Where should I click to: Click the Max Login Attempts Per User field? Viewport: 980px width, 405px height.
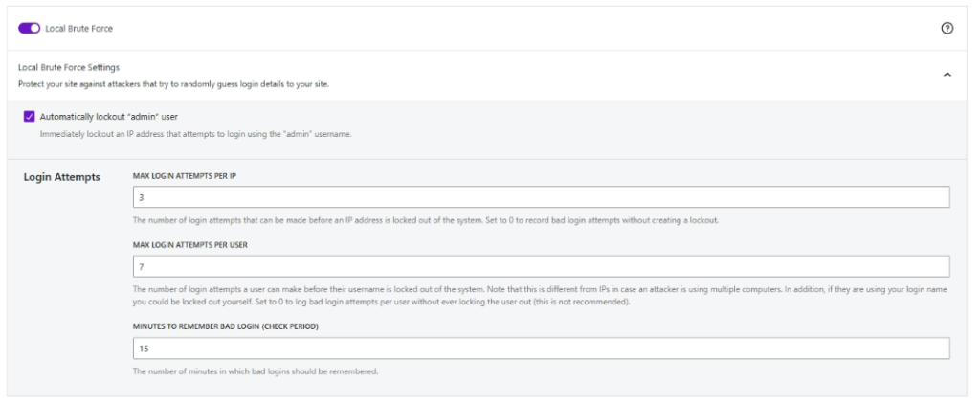point(542,266)
